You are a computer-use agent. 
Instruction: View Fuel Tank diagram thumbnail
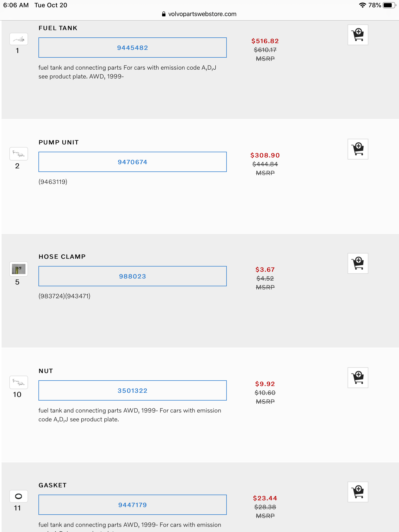click(x=19, y=39)
